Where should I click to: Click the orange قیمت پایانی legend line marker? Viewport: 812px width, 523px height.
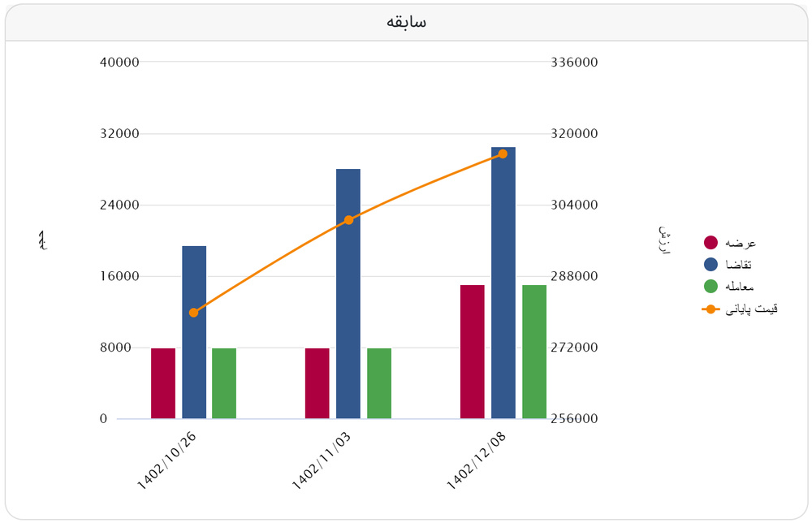711,309
